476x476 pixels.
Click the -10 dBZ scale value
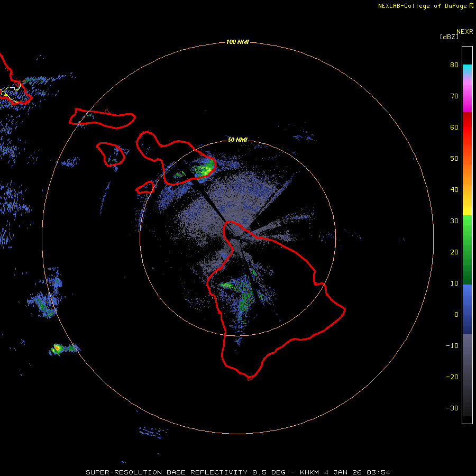click(452, 346)
